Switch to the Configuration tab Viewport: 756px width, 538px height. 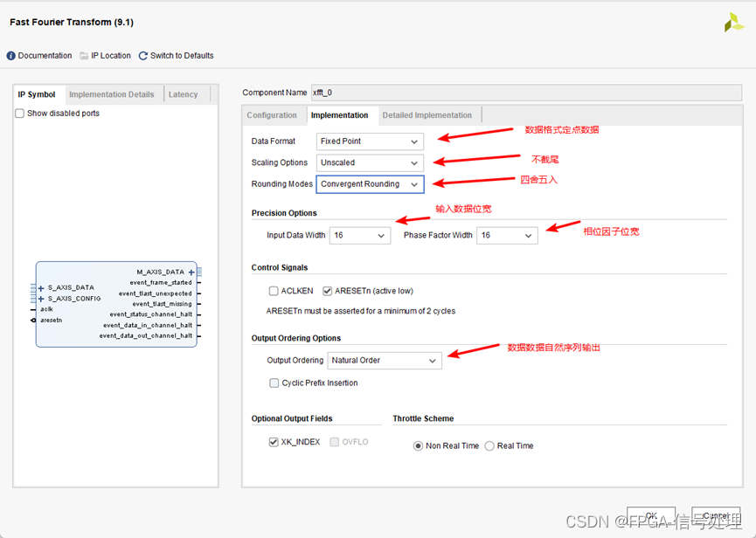pyautogui.click(x=272, y=115)
